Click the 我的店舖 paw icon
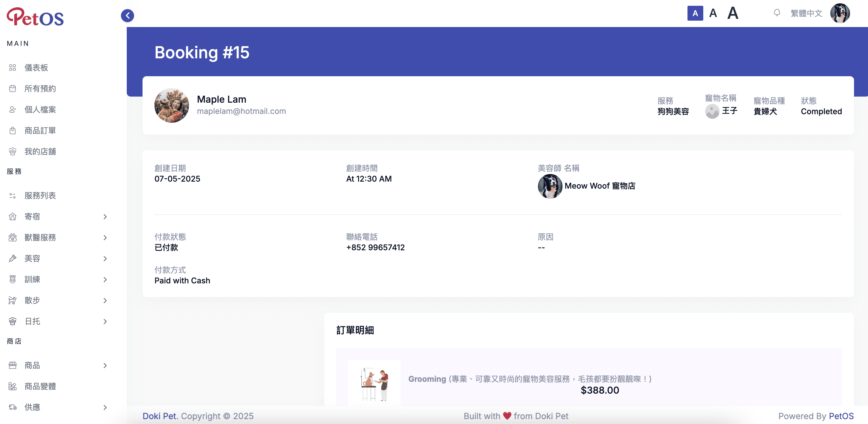 coord(12,152)
